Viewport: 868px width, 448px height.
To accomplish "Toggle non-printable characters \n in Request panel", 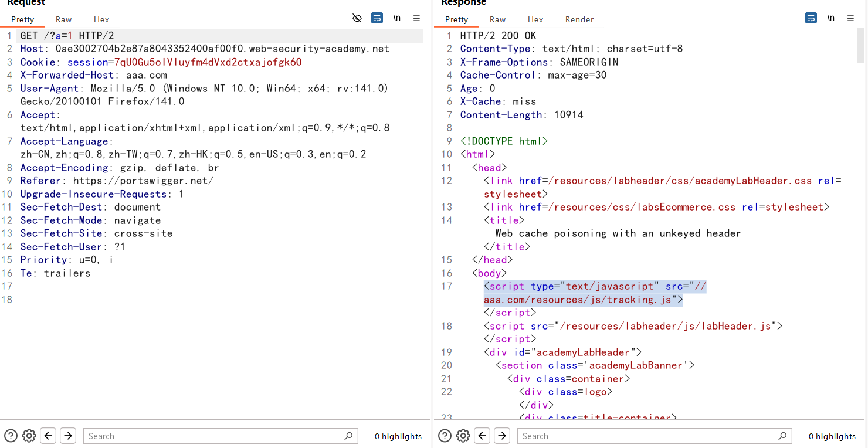I will click(397, 18).
